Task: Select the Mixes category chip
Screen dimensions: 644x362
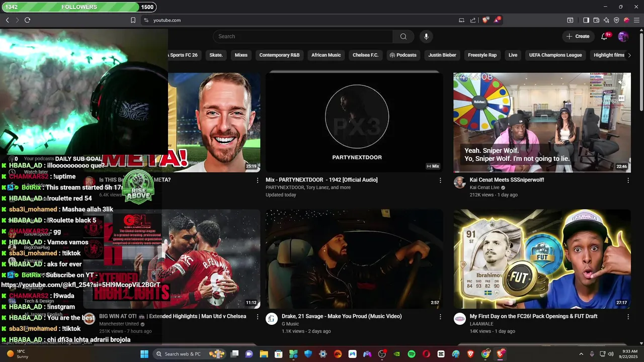Action: tap(241, 55)
